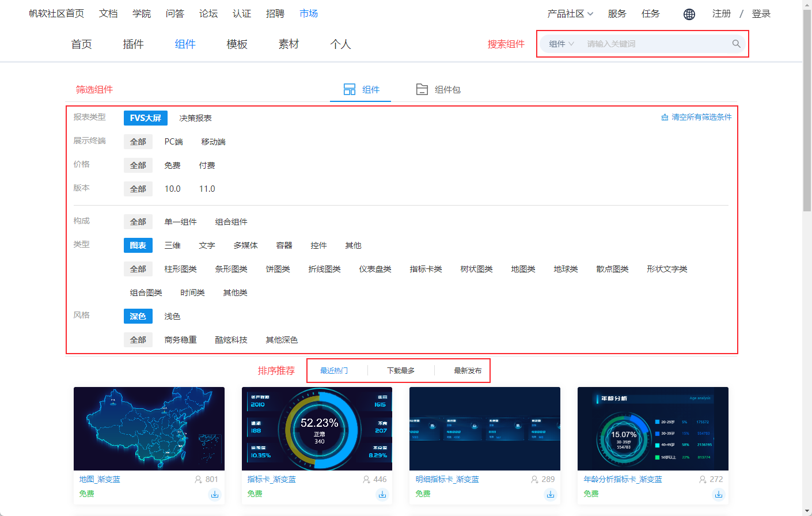
Task: Switch to the 模板 navigation tab
Action: (x=237, y=44)
